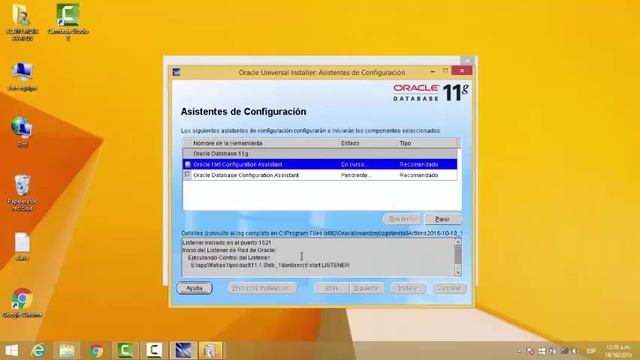The height and width of the screenshot is (360, 640).
Task: Click the Oracle Database 11g group row
Action: tap(320, 153)
